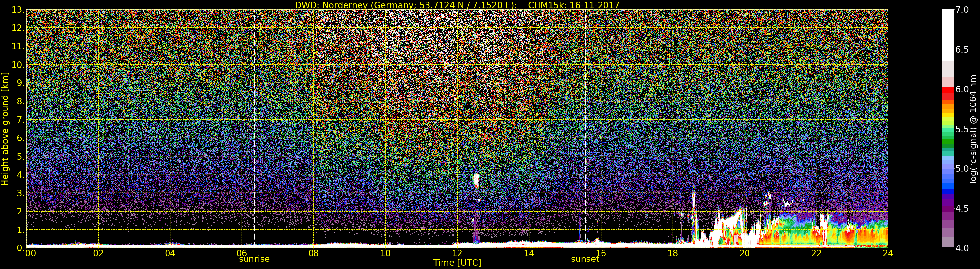Click the 12 hour tick label
This screenshot has height=269, width=980.
click(457, 253)
